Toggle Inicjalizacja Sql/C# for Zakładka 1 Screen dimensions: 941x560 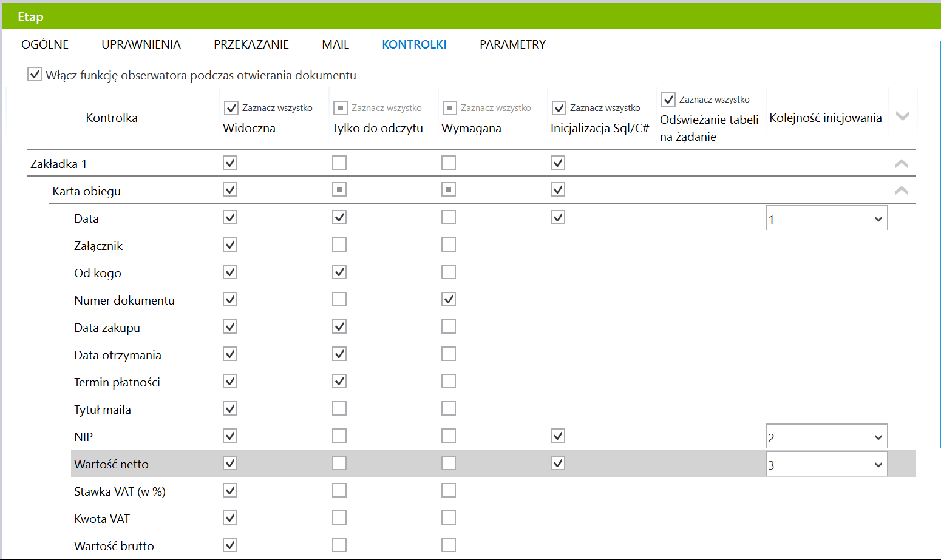558,163
